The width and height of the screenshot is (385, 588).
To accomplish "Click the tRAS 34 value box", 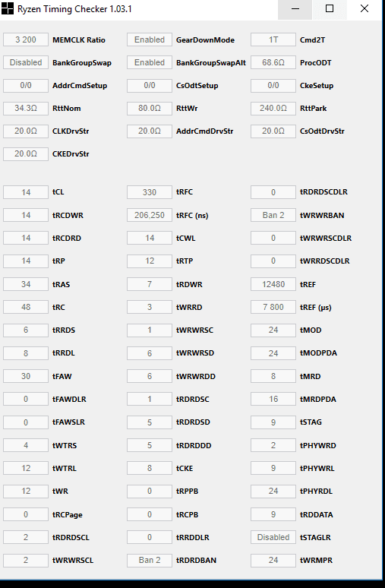I will [26, 284].
